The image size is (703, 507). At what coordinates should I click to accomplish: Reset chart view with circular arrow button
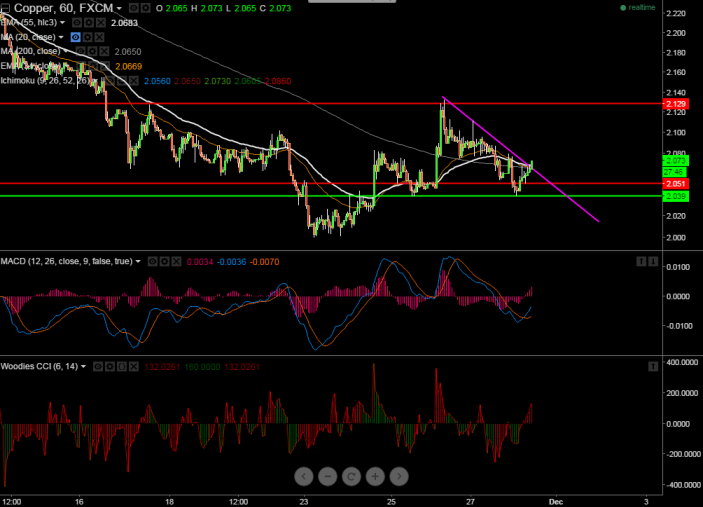[x=351, y=476]
